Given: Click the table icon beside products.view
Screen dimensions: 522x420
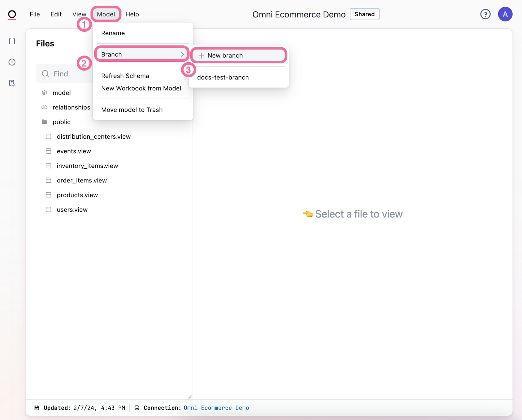Looking at the screenshot, I should click(48, 195).
